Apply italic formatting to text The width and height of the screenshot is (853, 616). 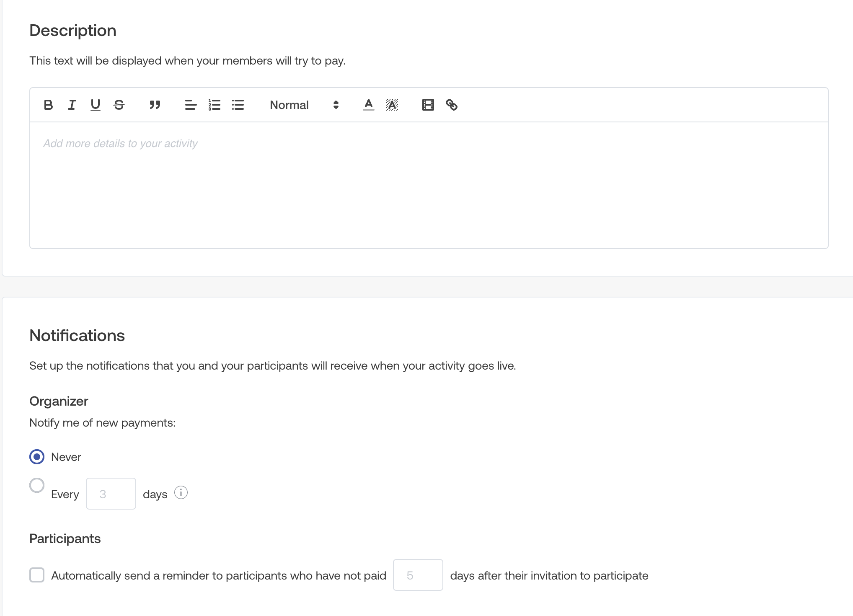pos(72,105)
